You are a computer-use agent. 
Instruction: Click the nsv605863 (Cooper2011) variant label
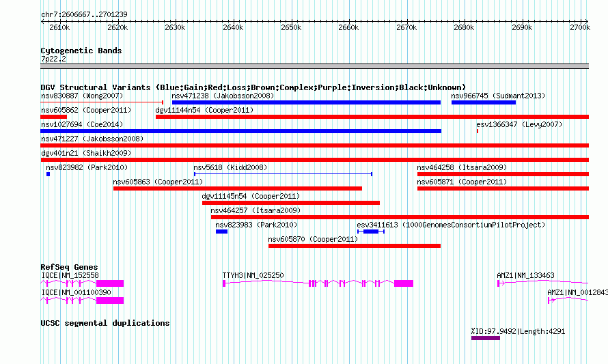tap(158, 182)
